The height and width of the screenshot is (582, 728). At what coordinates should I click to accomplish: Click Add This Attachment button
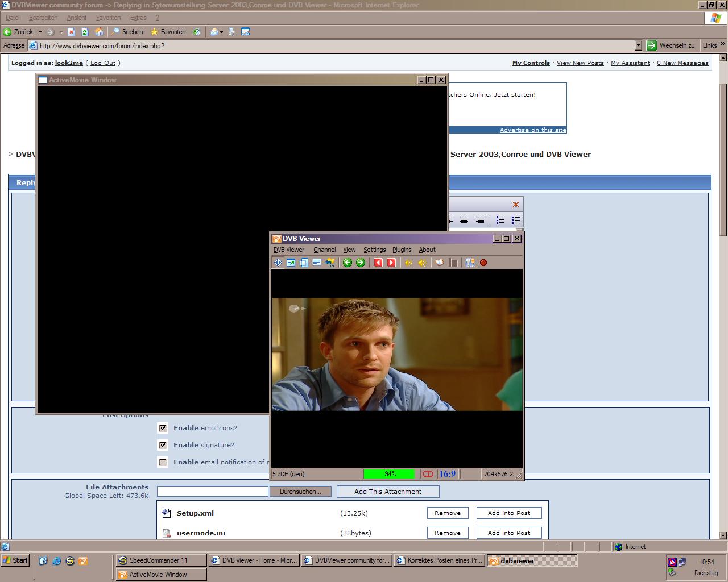[388, 492]
